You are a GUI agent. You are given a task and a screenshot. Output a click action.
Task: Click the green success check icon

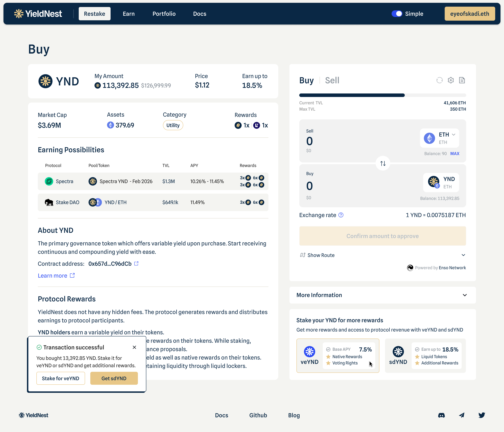pos(39,347)
